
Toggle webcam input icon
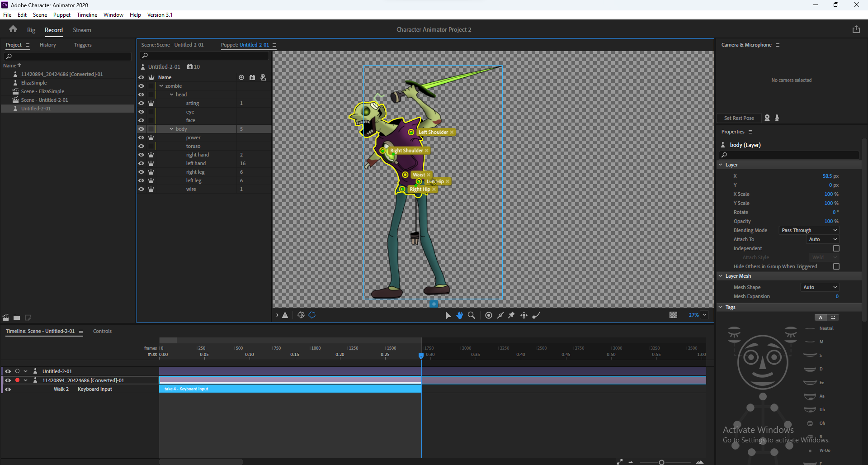[x=767, y=118]
